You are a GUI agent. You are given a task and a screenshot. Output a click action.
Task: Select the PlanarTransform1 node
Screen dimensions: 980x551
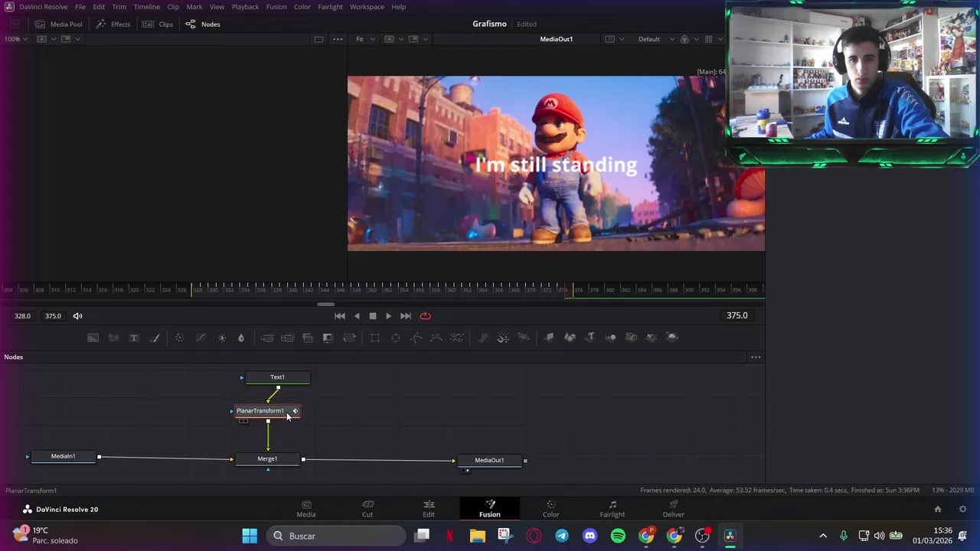click(267, 411)
